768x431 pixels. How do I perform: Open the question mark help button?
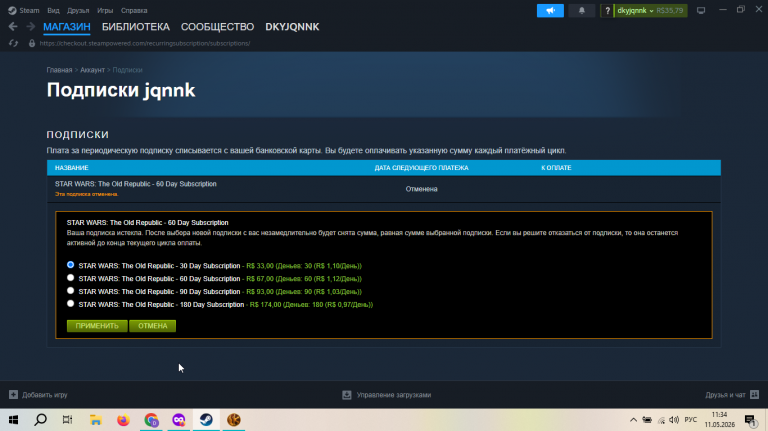[607, 10]
